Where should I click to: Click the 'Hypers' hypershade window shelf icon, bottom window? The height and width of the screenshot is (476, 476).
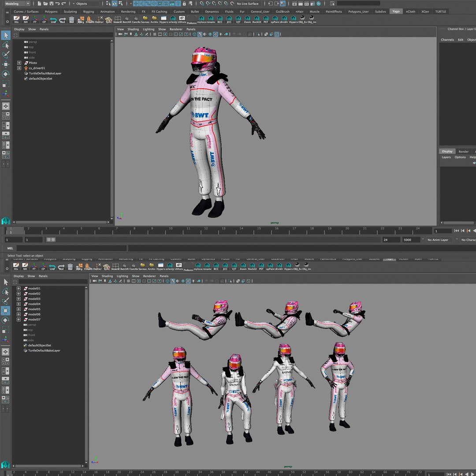click(160, 267)
